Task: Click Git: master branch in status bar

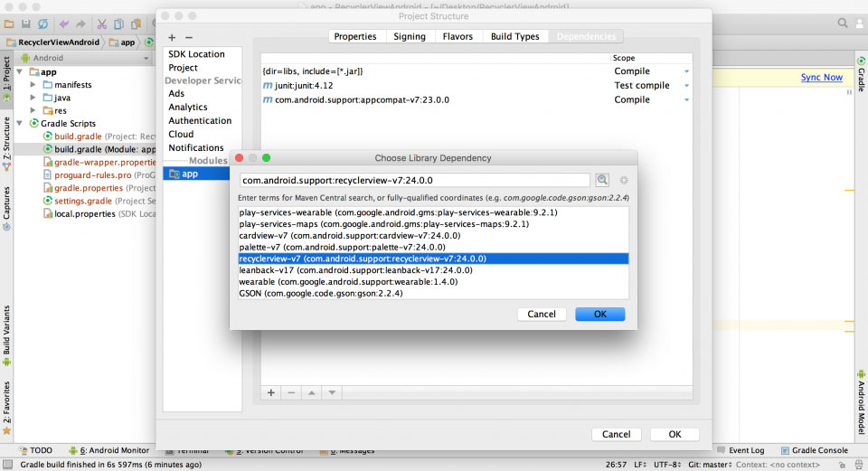Action: pos(710,465)
